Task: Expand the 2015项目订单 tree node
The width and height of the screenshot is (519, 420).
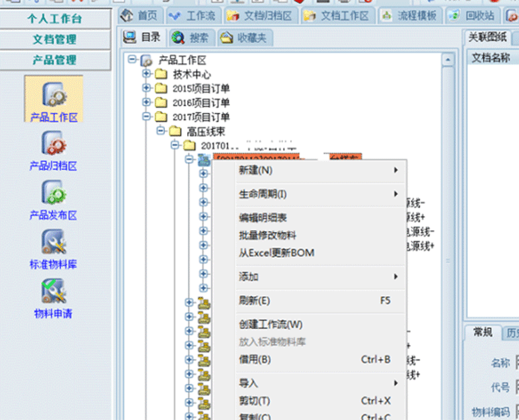Action: click(147, 89)
